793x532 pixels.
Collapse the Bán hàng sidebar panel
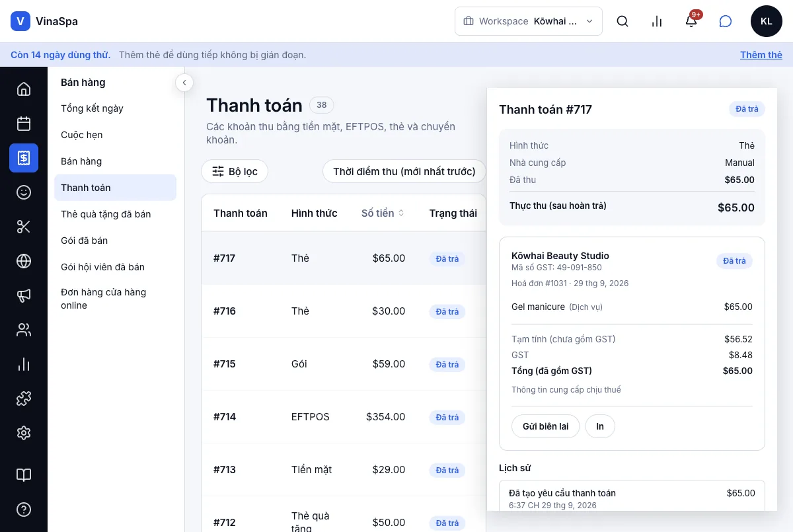click(184, 83)
